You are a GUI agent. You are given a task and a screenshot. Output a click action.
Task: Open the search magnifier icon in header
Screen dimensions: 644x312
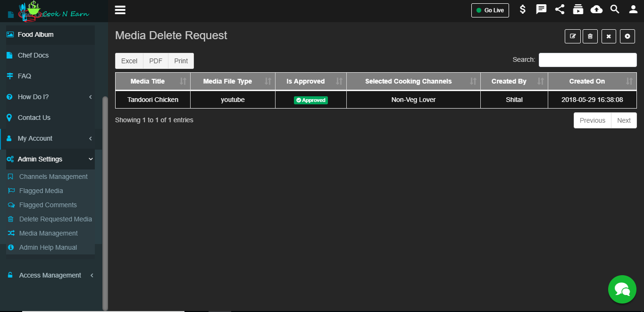(x=615, y=9)
